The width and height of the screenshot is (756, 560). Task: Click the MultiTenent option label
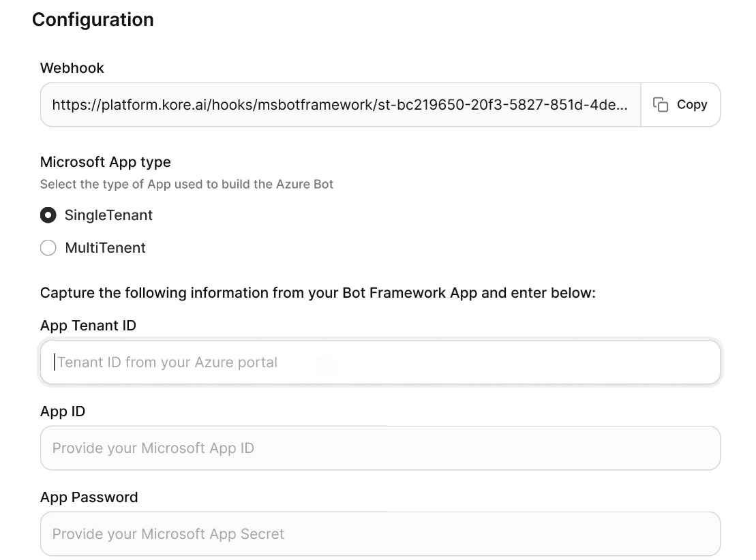point(105,248)
